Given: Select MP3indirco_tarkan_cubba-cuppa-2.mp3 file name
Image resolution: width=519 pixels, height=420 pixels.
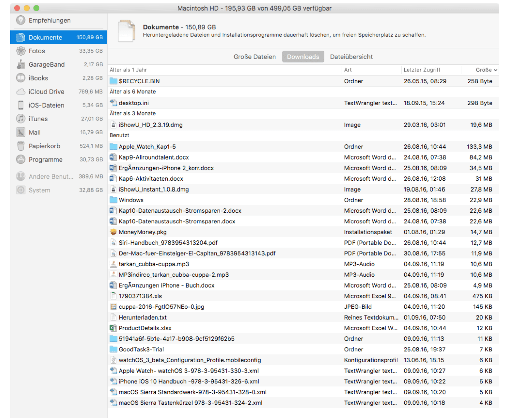Looking at the screenshot, I should coord(174,275).
